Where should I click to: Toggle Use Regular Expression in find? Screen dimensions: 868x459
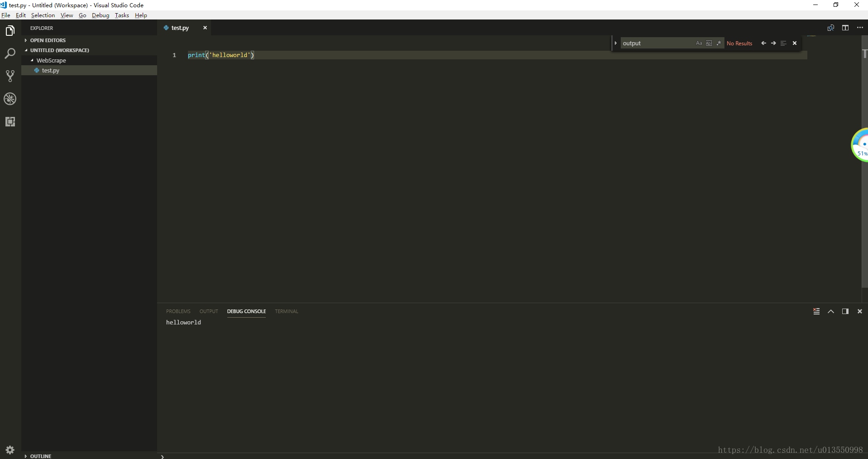point(719,43)
